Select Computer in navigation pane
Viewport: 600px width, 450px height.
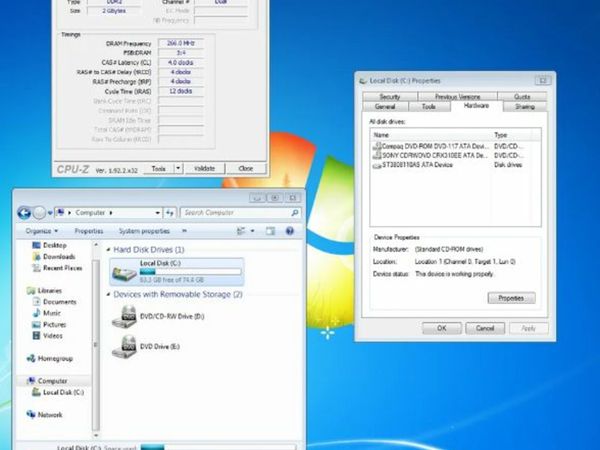point(47,381)
